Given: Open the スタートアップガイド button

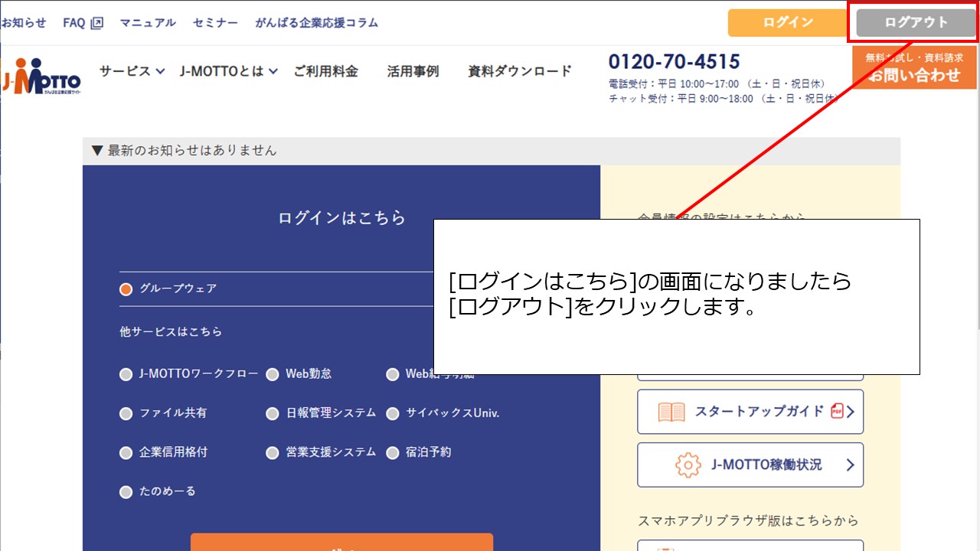Looking at the screenshot, I should click(750, 412).
